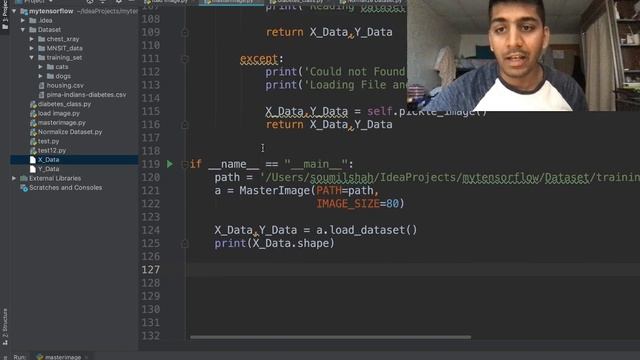Open pima-indians-diabetes.csv in the project tree

tap(86, 95)
